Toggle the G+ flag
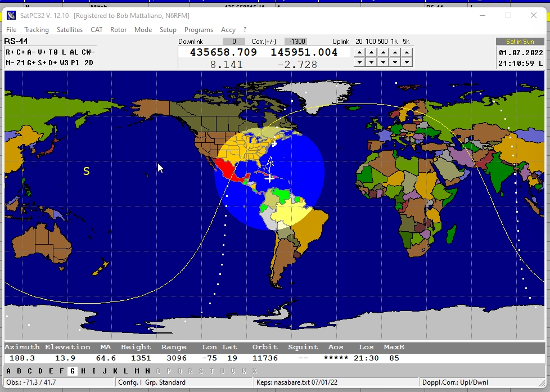 31,63
